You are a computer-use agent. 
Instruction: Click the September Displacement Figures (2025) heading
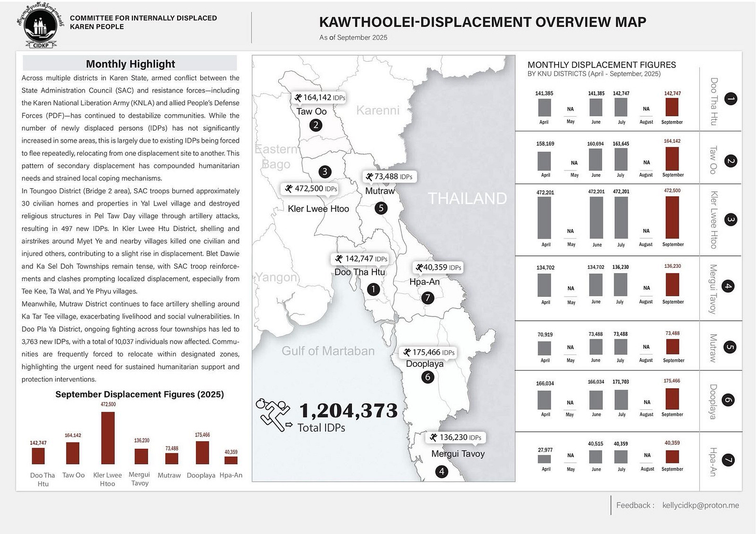[140, 394]
